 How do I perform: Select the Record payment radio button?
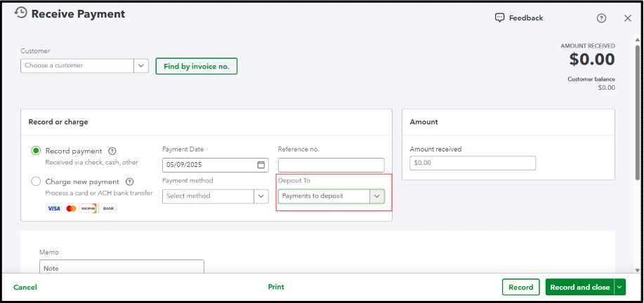36,151
